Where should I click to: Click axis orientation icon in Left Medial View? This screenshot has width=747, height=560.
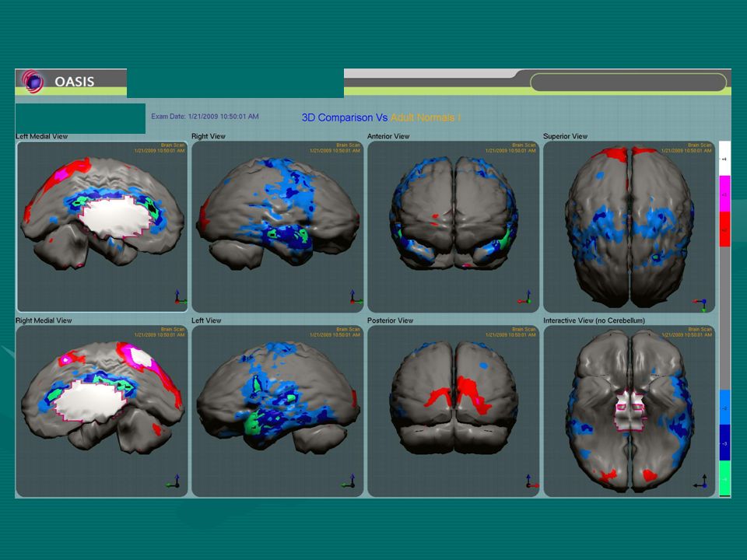click(180, 297)
